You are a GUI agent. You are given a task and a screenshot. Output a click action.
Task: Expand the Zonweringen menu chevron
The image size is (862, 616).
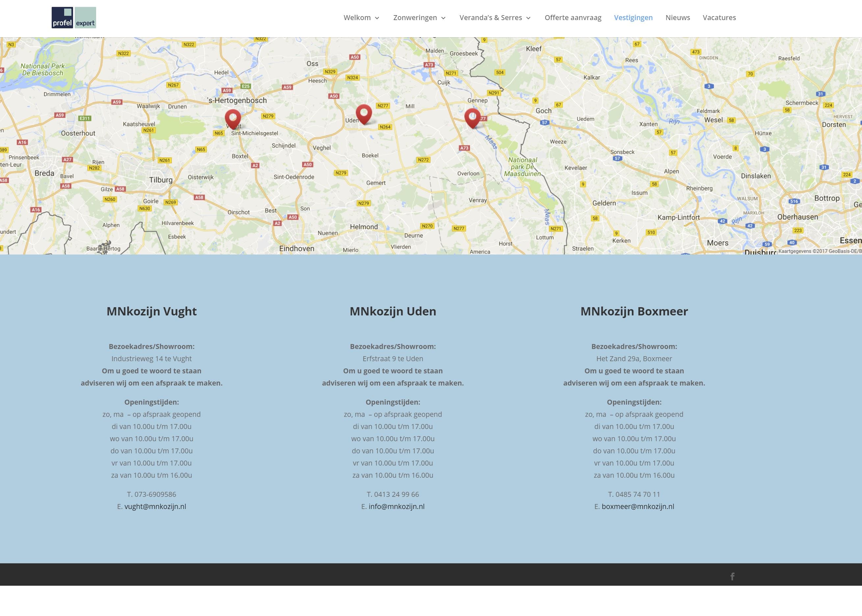(x=443, y=18)
